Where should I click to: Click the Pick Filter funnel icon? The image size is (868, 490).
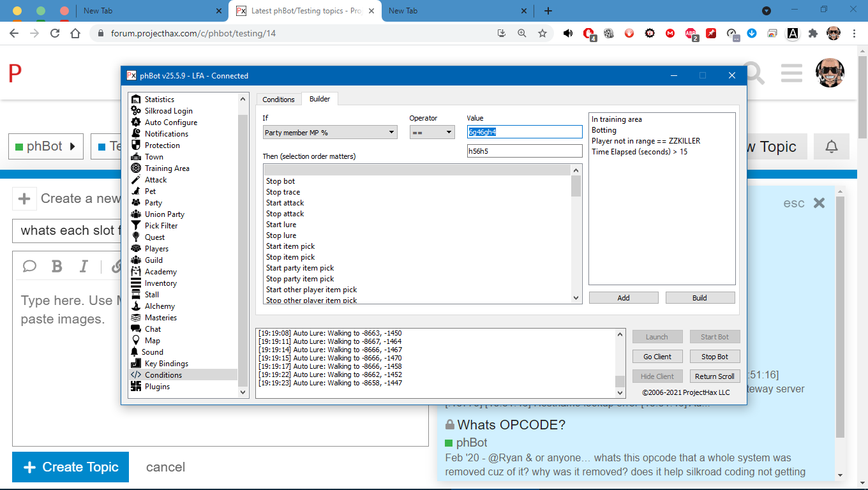[x=135, y=226]
